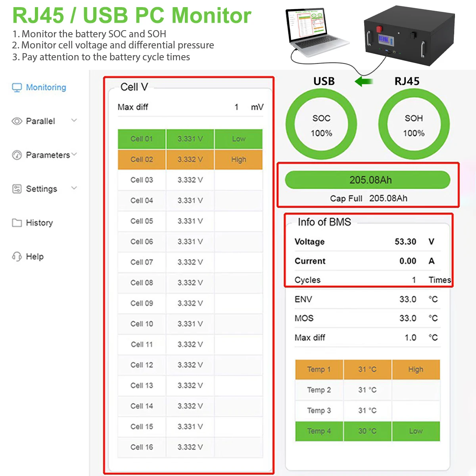Screen dimensions: 476x476
Task: Click the Voltage 53.30 value
Action: 405,242
